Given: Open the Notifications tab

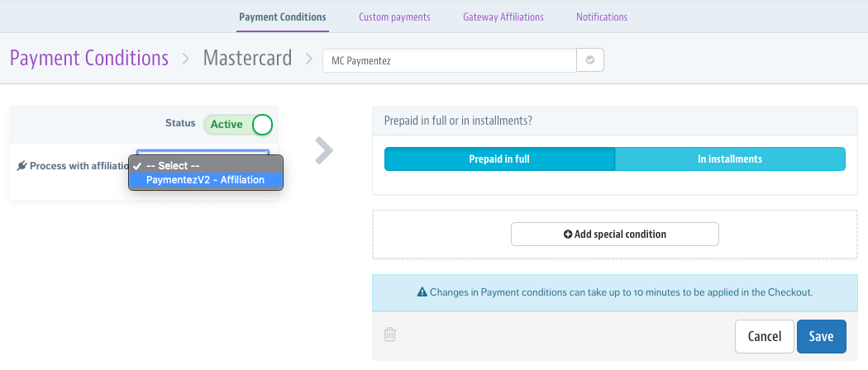Looking at the screenshot, I should pos(602,17).
